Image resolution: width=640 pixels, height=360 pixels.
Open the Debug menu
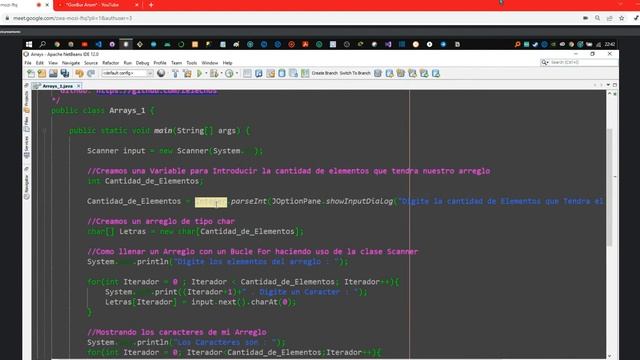click(142, 63)
